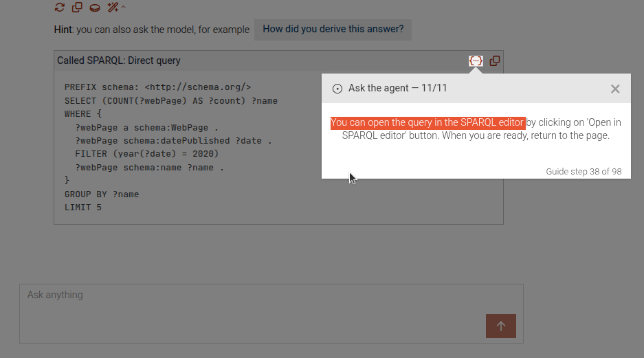Copy the answer using the first copy icon
This screenshot has width=644, height=358.
[x=77, y=8]
